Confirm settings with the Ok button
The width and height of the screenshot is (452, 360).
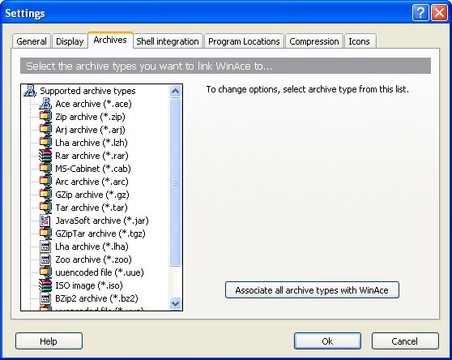[327, 341]
